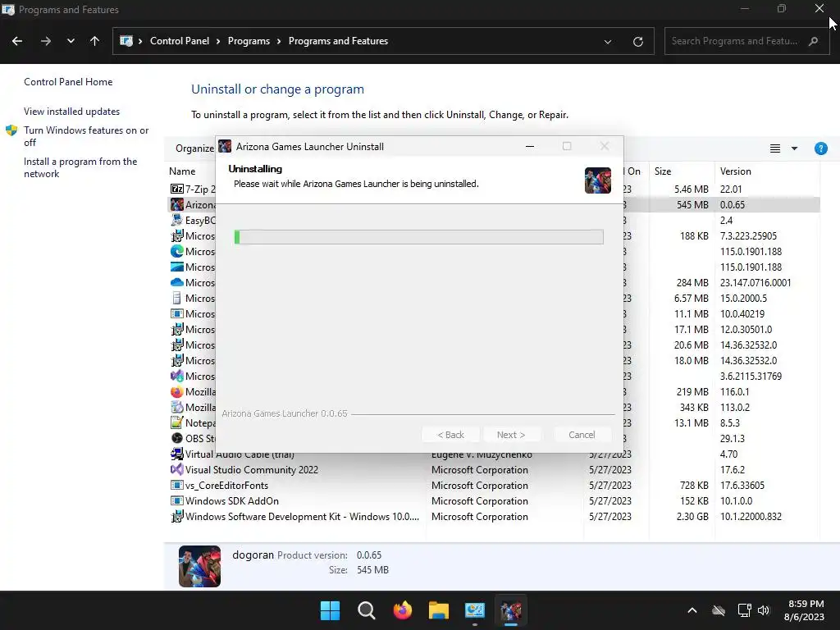
Task: Open the volume speaker tray icon
Action: tap(764, 610)
